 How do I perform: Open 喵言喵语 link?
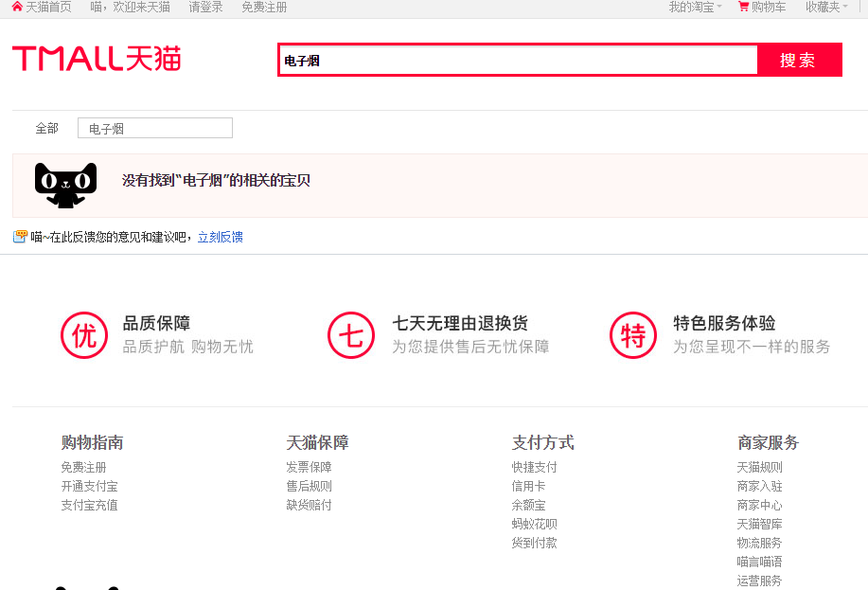[x=759, y=562]
